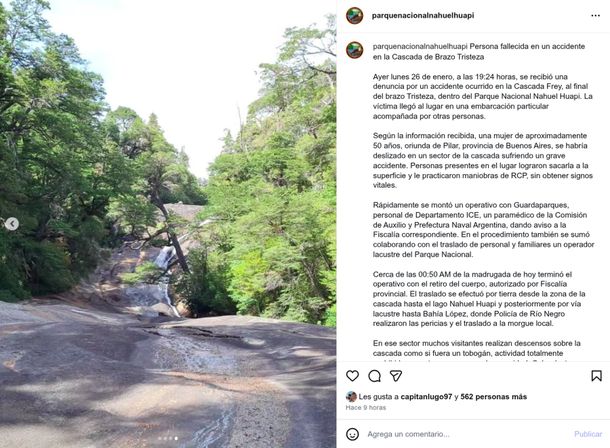Open the three-dot more options menu
Image resolution: width=610 pixels, height=448 pixels.
[x=595, y=16]
